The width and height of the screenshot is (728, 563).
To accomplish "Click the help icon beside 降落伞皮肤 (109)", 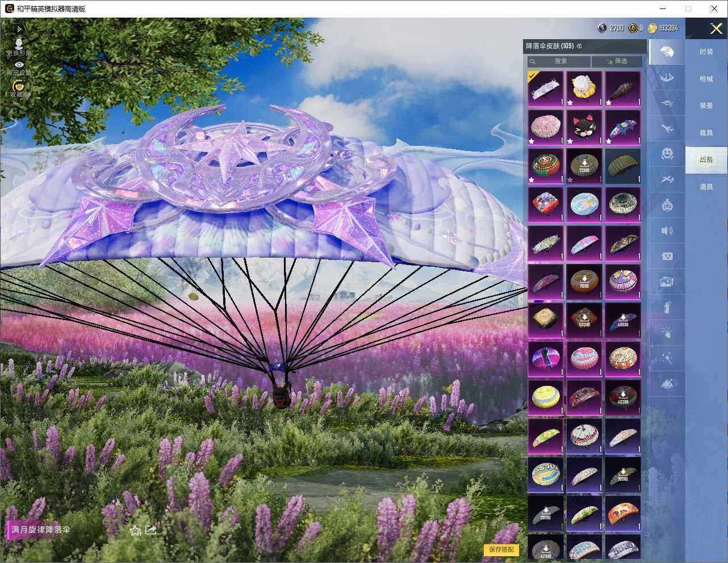I will [x=579, y=46].
